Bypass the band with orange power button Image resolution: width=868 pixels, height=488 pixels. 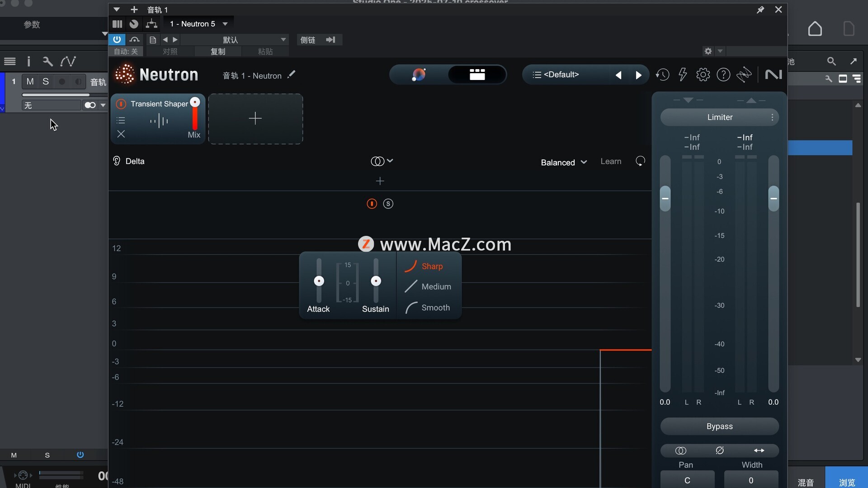tap(372, 204)
